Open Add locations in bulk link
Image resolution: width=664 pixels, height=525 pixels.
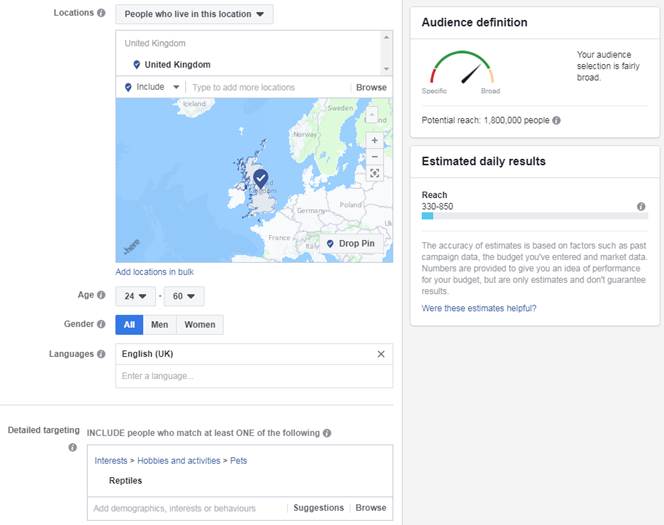pyautogui.click(x=155, y=272)
